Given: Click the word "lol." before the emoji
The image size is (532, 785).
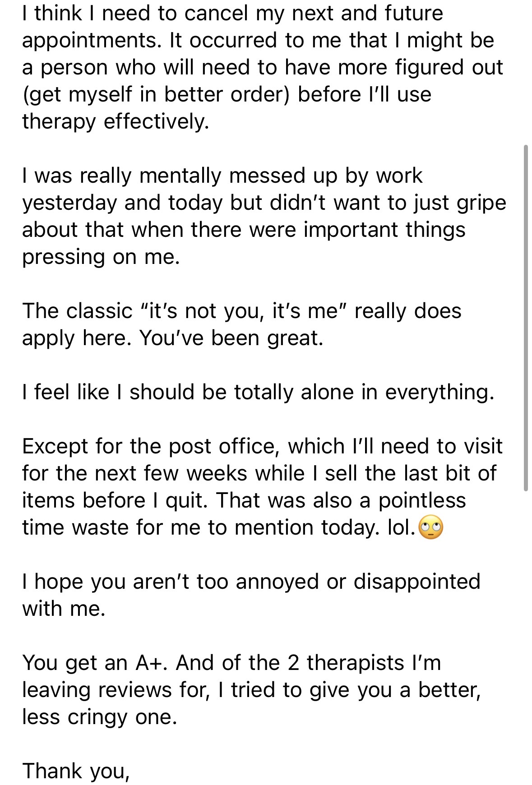Looking at the screenshot, I should click(x=401, y=527).
